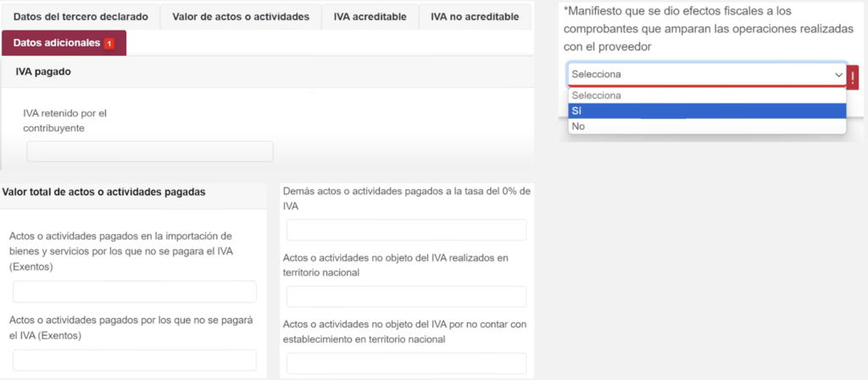Click input for no objeto en territorio nacional
868x380 pixels.
[406, 297]
